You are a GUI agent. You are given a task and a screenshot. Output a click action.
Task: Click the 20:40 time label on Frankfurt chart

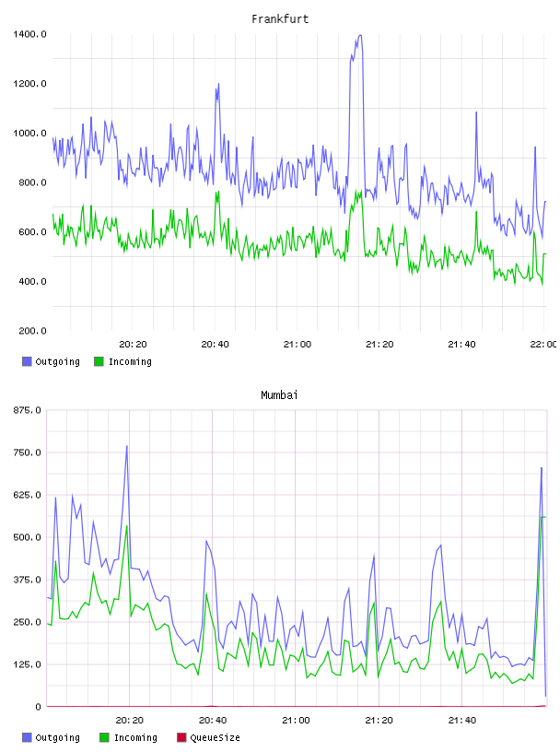215,344
